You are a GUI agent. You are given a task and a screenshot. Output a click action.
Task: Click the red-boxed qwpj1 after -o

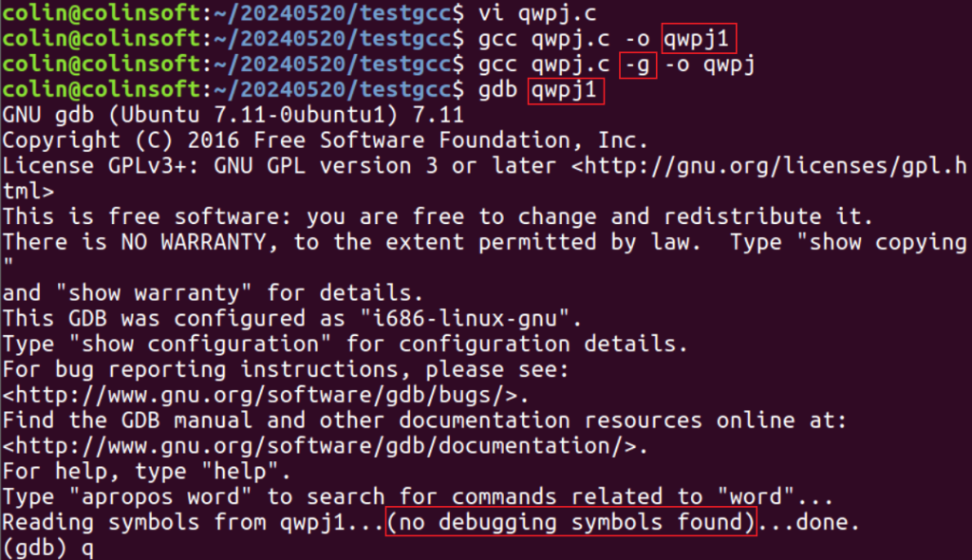click(699, 39)
